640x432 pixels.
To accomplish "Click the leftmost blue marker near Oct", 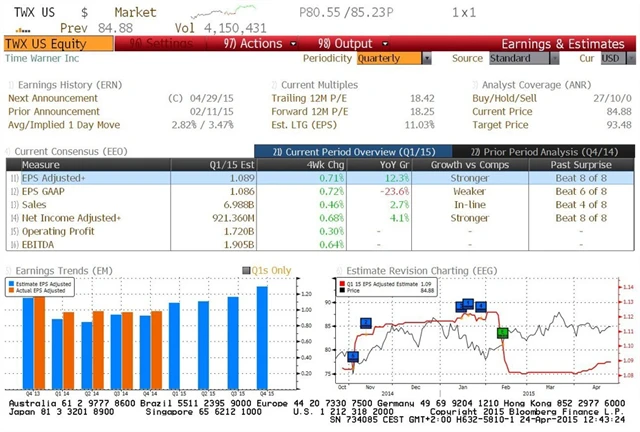I will [353, 357].
